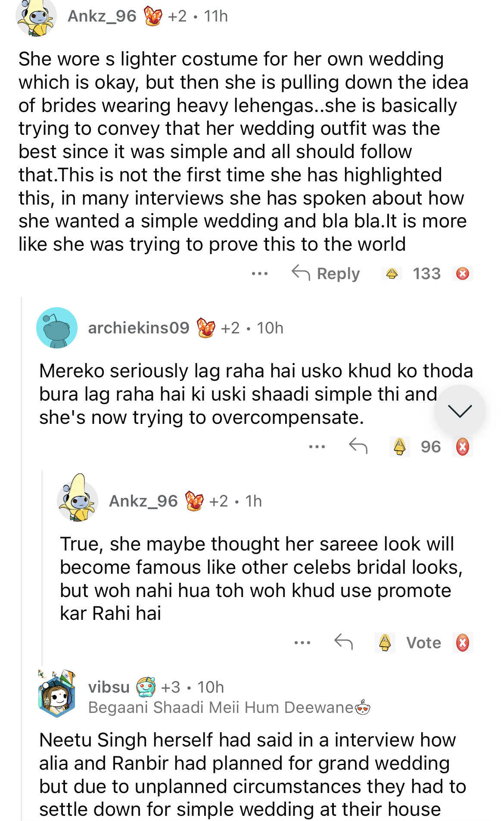
Task: Upvote Ankz_96's reply about saree look
Action: click(385, 643)
